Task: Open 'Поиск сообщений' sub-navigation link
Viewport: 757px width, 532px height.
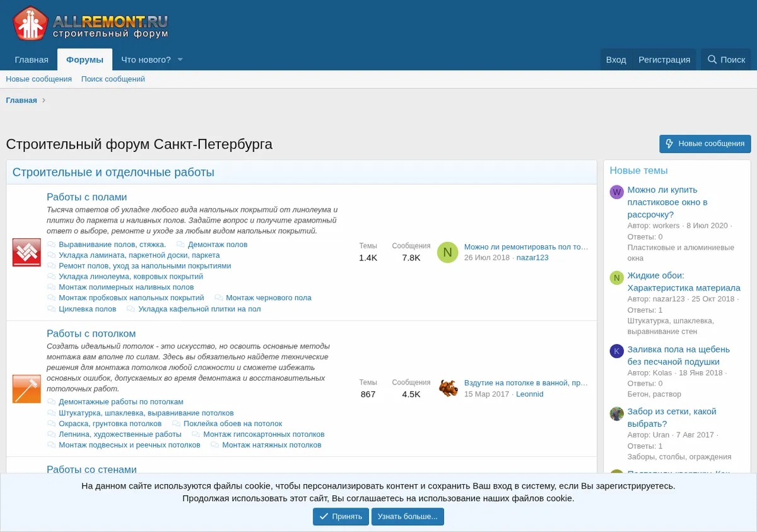Action: (113, 79)
